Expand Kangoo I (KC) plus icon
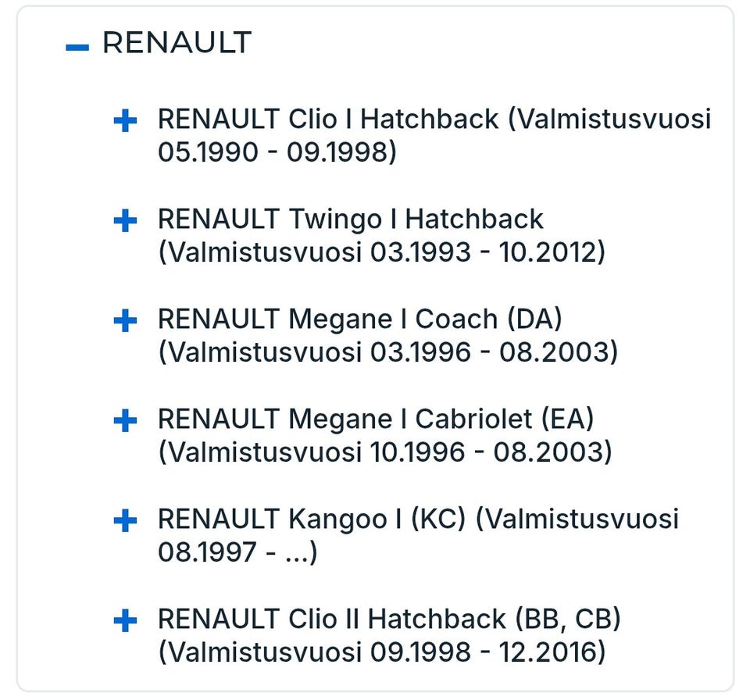Screen dimensions: 750x700 click(125, 521)
